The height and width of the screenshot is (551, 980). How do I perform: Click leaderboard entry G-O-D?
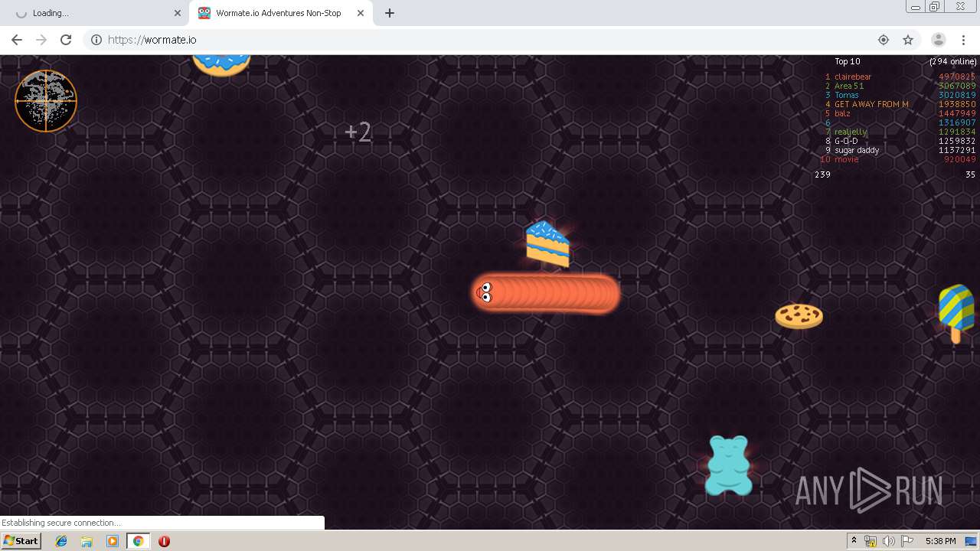[846, 141]
